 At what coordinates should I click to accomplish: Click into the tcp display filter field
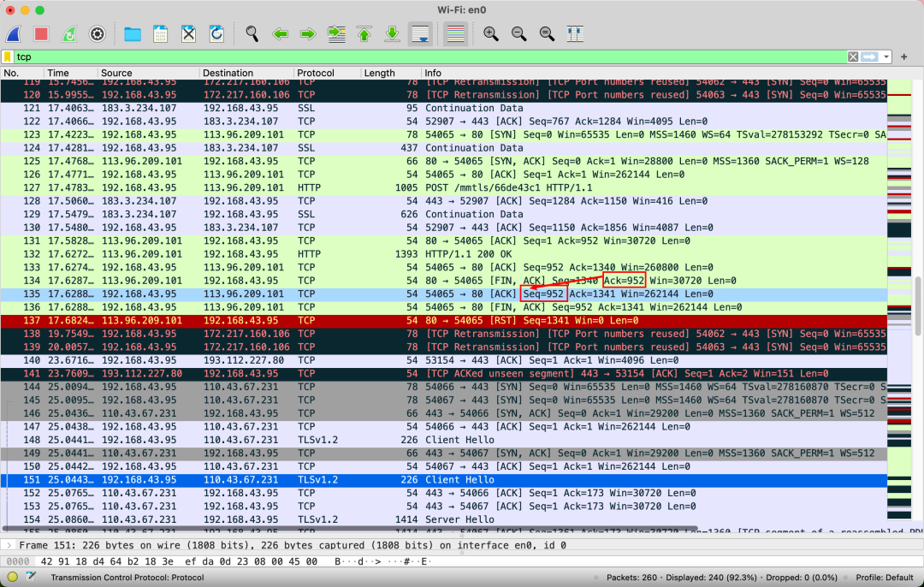[430, 56]
